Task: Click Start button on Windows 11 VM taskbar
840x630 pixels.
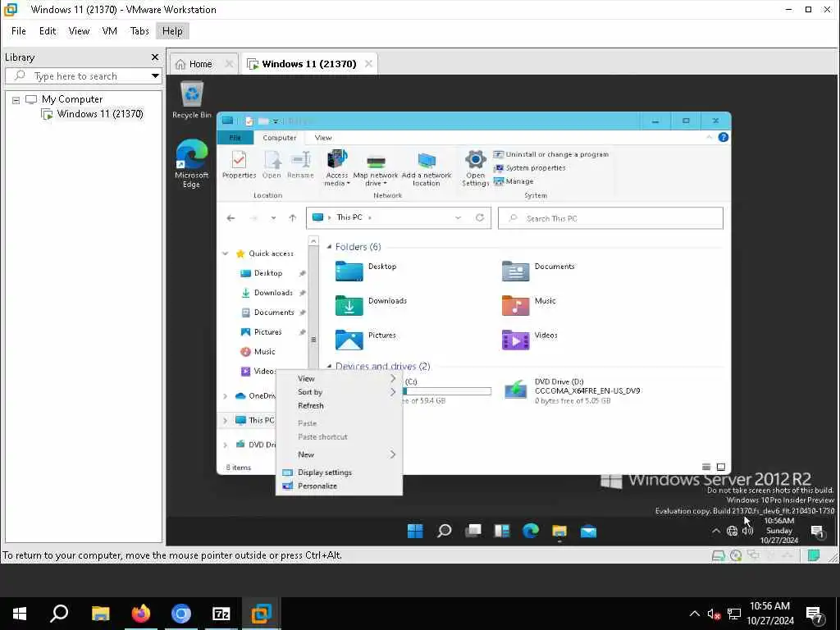Action: [x=415, y=531]
